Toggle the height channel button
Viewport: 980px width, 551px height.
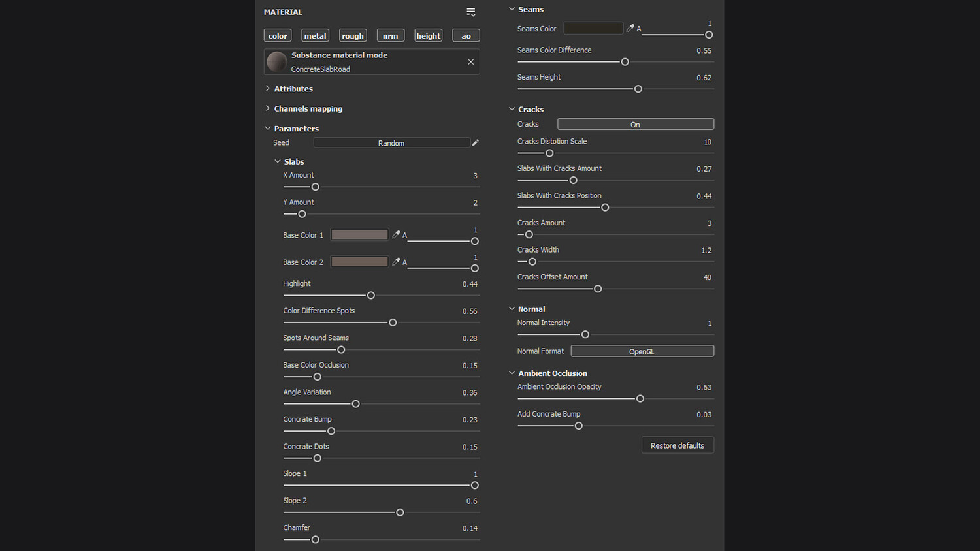tap(429, 36)
